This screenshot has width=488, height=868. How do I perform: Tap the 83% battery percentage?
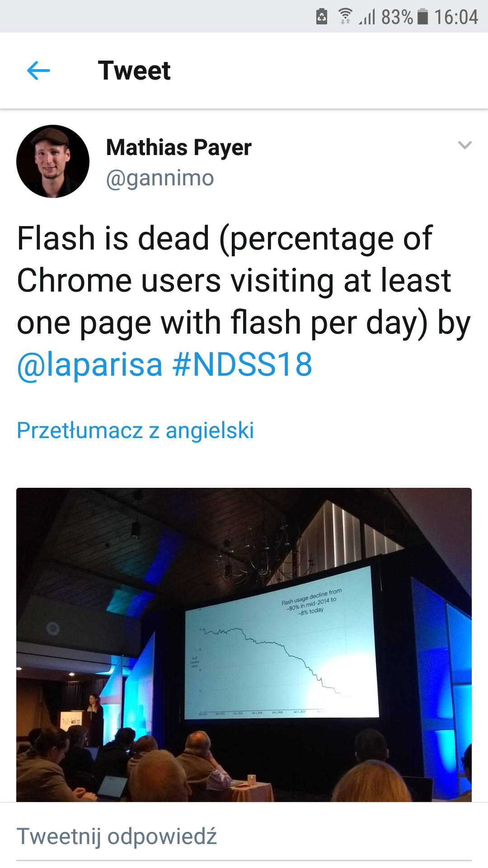coord(396,17)
